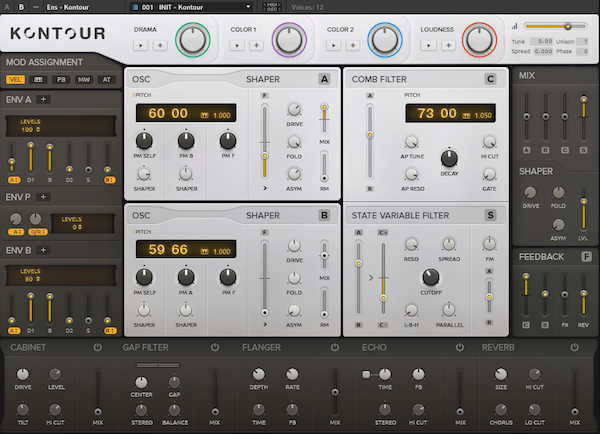The image size is (600, 434).
Task: Click the OSC A shaper DRIVE knob
Action: [x=294, y=110]
